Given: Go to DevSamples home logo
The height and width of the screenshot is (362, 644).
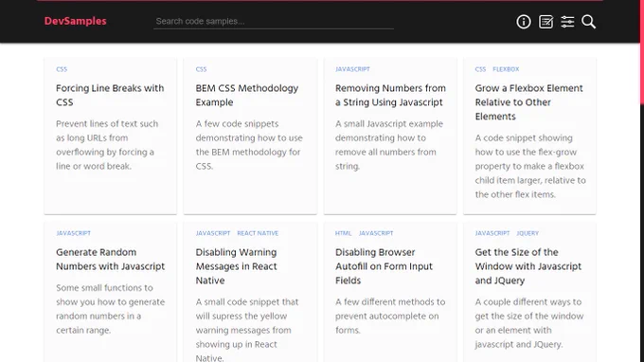Looking at the screenshot, I should point(75,21).
